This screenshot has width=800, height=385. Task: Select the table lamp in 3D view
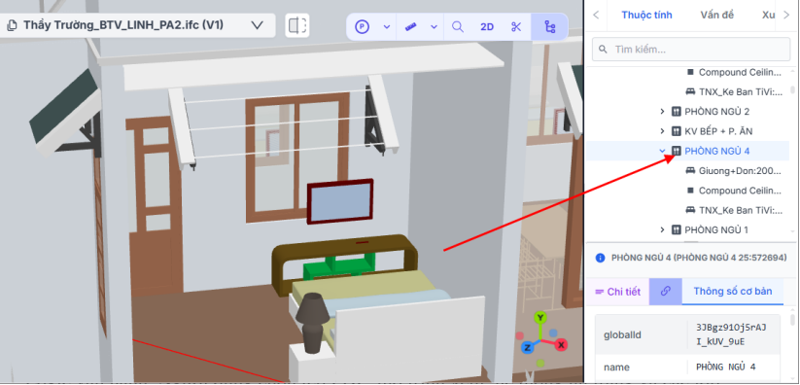click(x=312, y=322)
